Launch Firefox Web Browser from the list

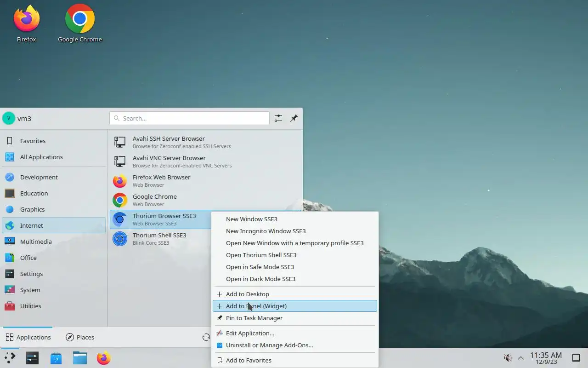click(205, 181)
